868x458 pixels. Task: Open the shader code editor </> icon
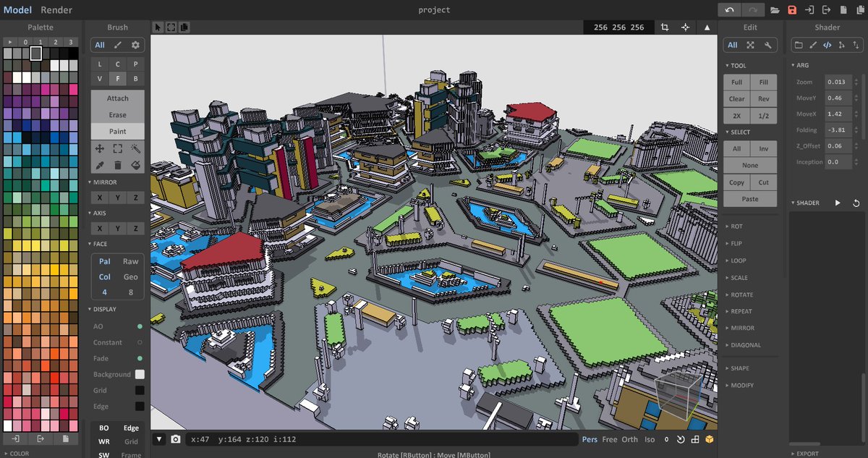827,45
